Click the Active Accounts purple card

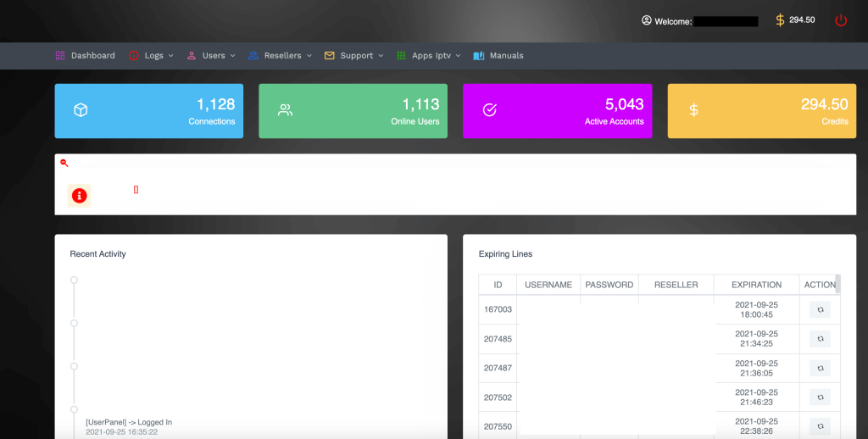coord(557,111)
